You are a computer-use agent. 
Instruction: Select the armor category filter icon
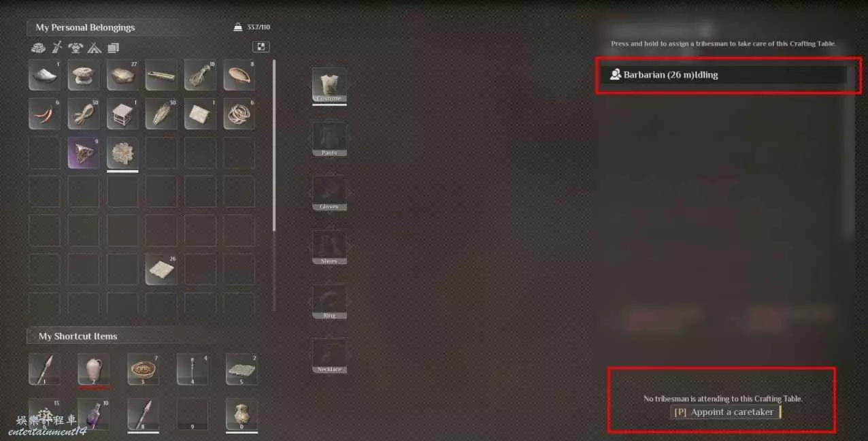76,48
